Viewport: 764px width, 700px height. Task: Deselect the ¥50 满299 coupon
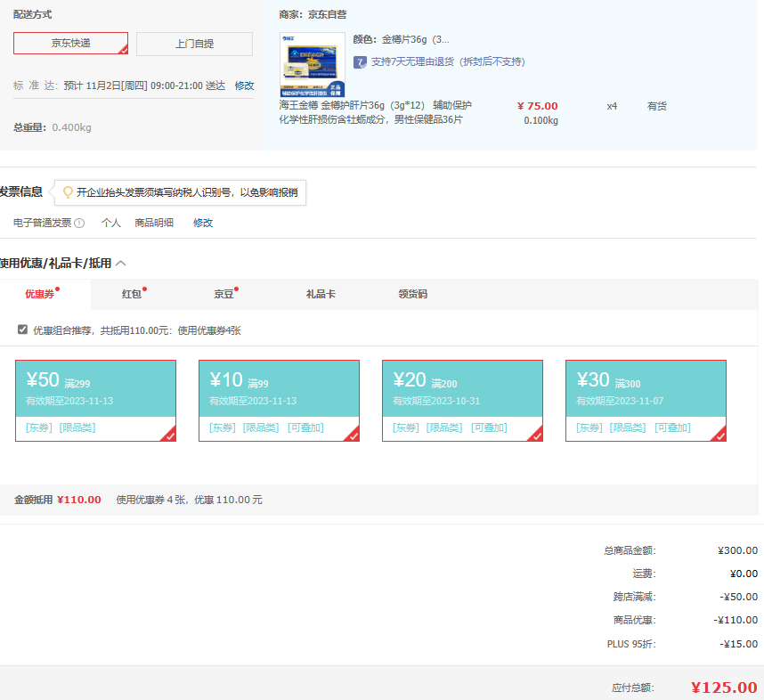click(x=95, y=401)
